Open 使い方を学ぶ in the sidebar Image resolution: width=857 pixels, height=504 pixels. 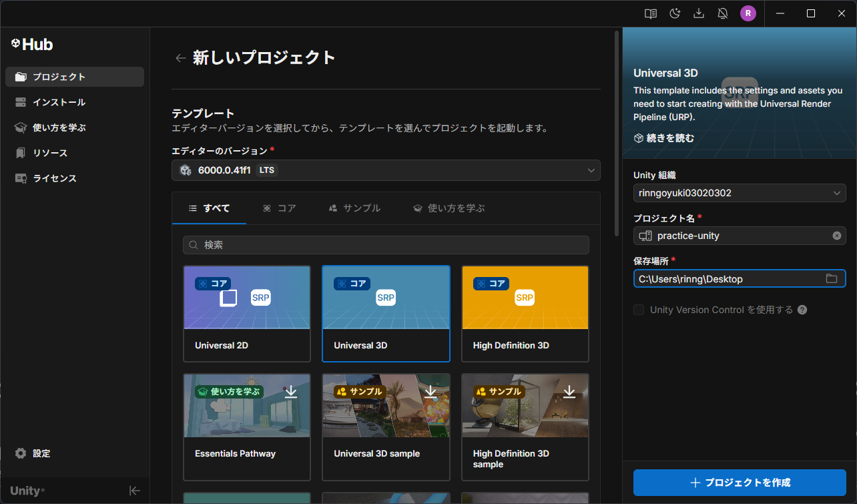click(x=75, y=128)
